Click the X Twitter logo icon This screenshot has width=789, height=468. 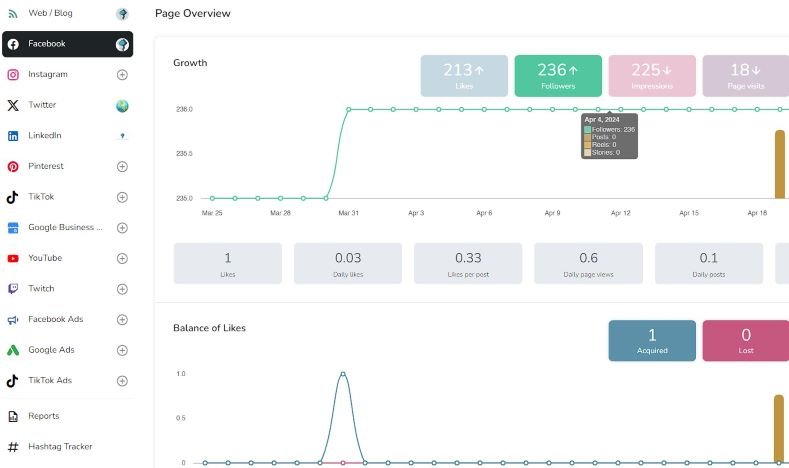point(13,105)
